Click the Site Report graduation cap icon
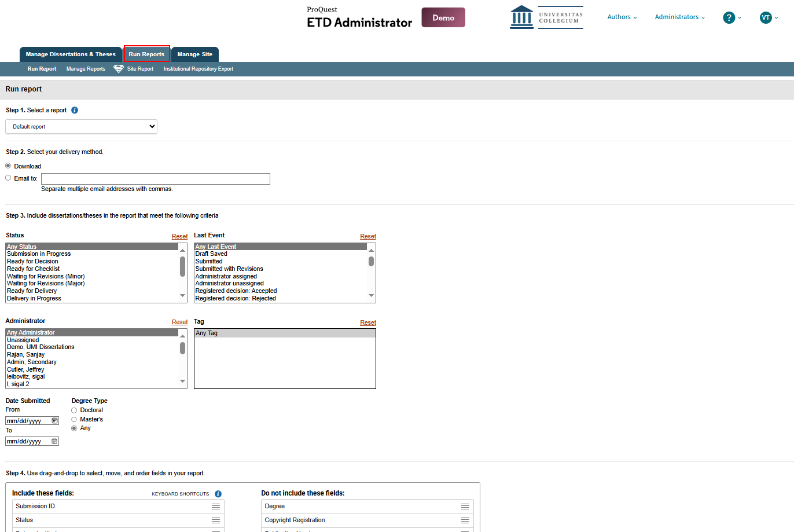The width and height of the screenshot is (794, 532). (x=119, y=69)
